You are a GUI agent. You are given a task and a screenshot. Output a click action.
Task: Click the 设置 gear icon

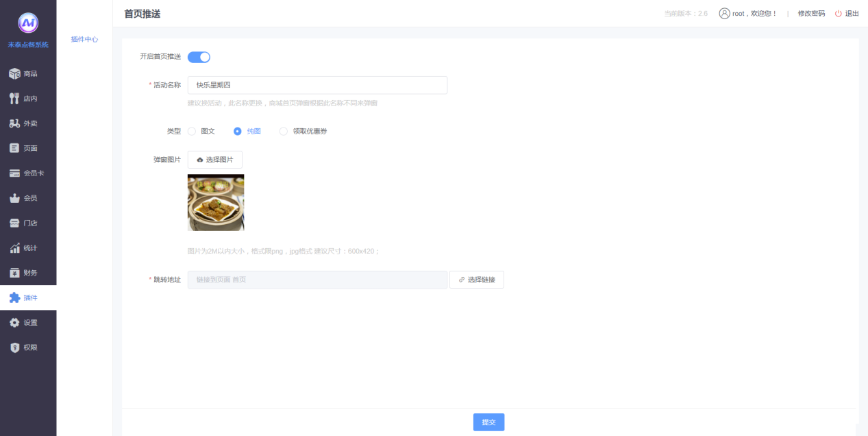pos(14,322)
